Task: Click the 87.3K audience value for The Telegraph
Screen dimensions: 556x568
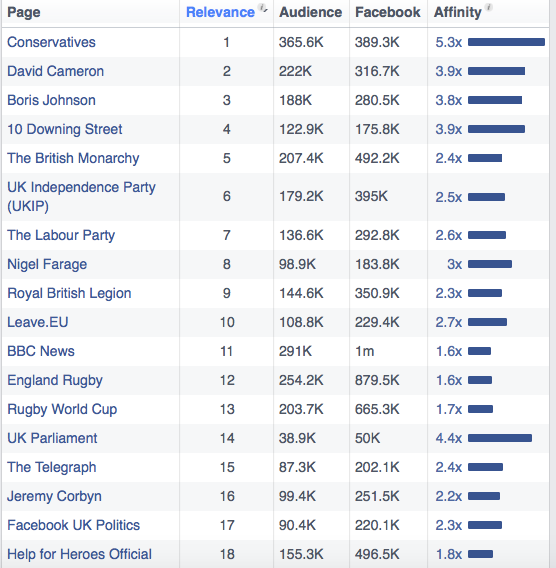Action: point(297,467)
